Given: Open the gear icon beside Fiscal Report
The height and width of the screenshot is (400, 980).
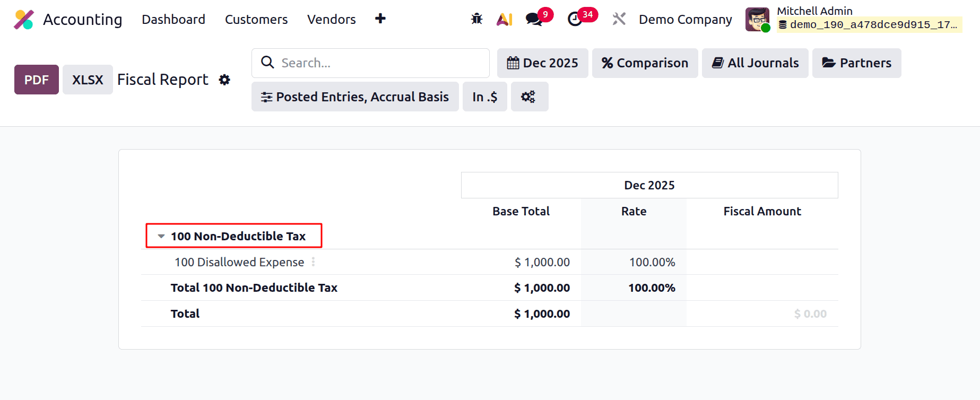Looking at the screenshot, I should (x=225, y=80).
